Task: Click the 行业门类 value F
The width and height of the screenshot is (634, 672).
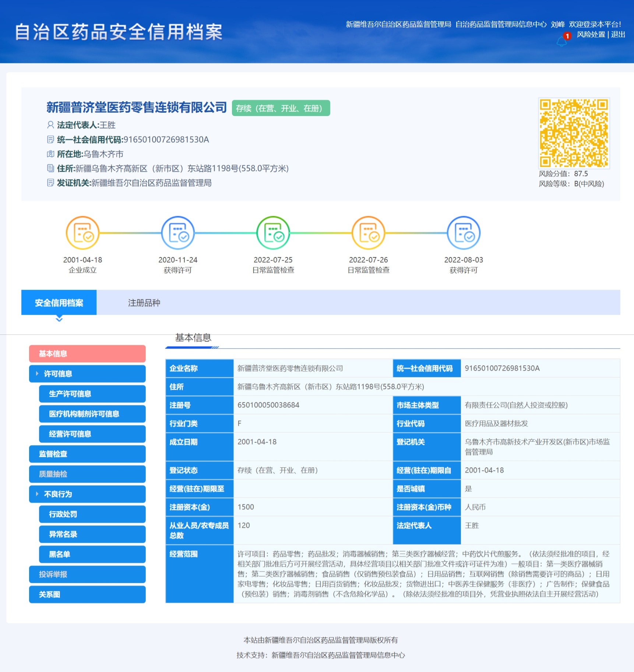Action: click(x=239, y=423)
